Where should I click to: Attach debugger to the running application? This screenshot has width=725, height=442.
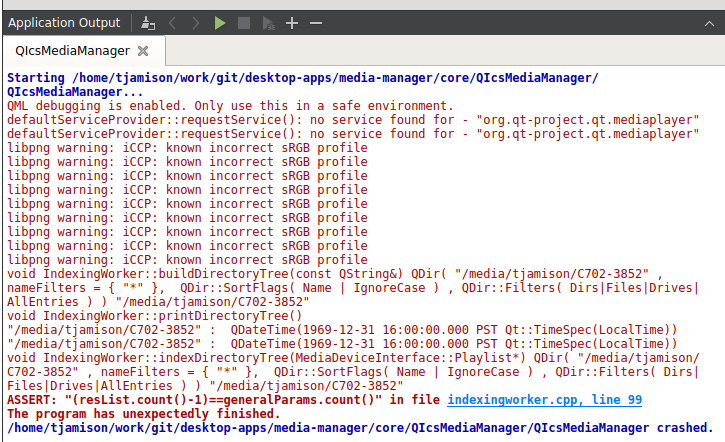pos(269,23)
